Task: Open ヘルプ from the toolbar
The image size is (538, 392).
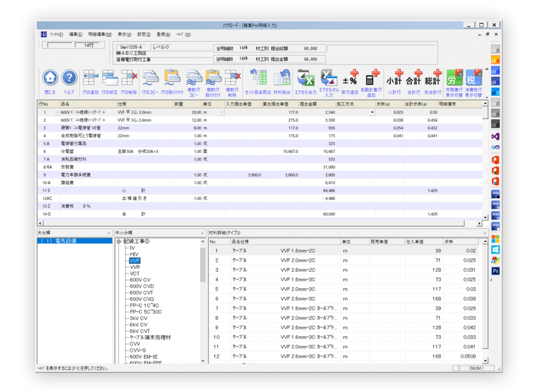Action: (69, 79)
